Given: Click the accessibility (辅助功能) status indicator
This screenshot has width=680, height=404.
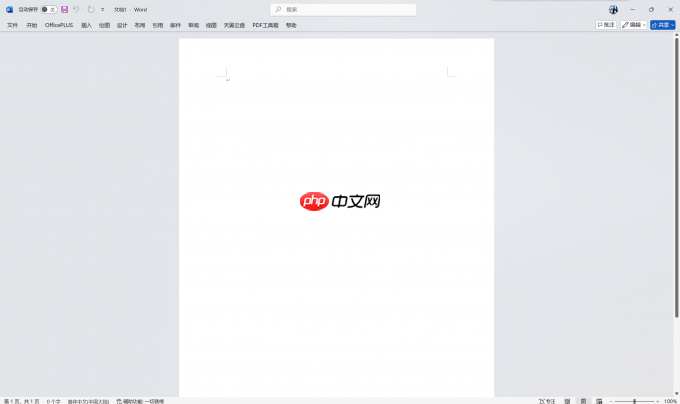Looking at the screenshot, I should pos(140,401).
